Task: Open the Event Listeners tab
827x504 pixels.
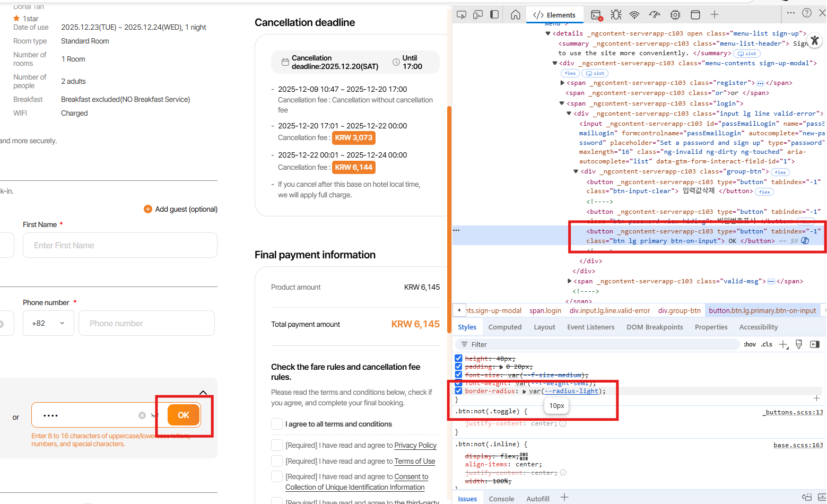Action: (590, 327)
